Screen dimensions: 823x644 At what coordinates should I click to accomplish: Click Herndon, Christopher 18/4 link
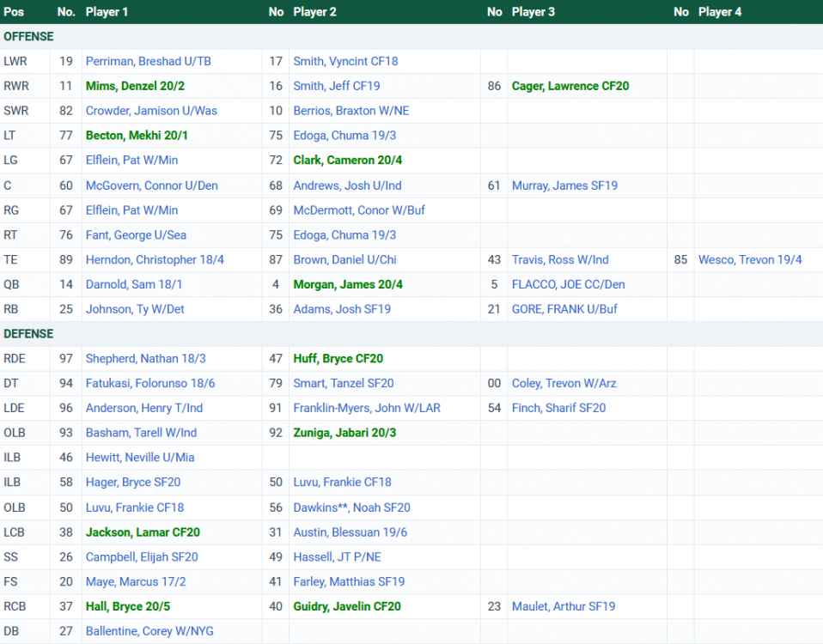(155, 259)
